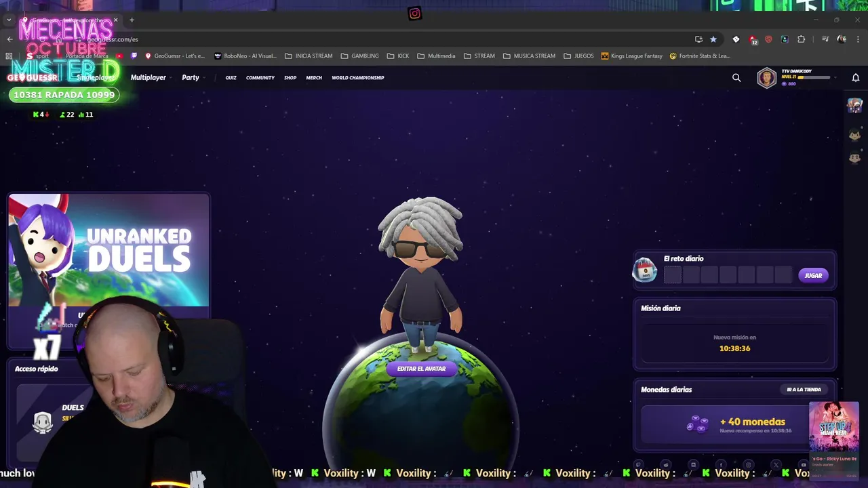Viewport: 868px width, 488px height.
Task: Open the Chrome three-dot menu
Action: (858, 39)
